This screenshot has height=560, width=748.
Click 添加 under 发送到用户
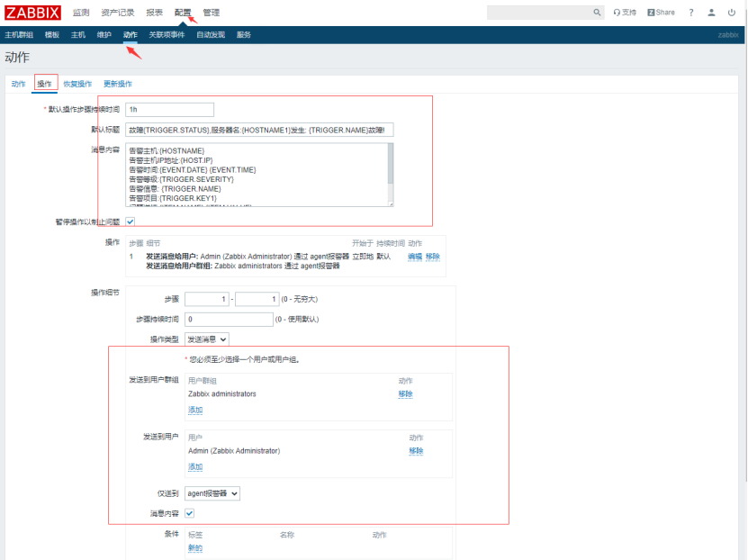(x=195, y=466)
